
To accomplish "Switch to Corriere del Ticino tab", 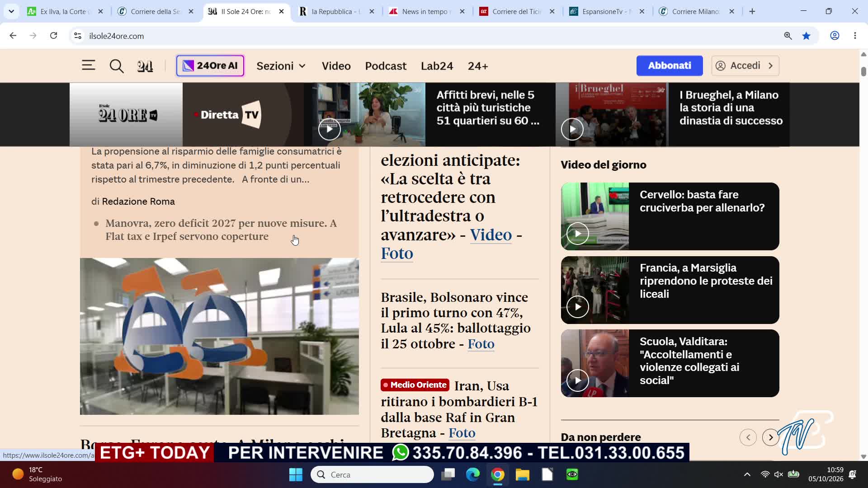I will tap(518, 11).
